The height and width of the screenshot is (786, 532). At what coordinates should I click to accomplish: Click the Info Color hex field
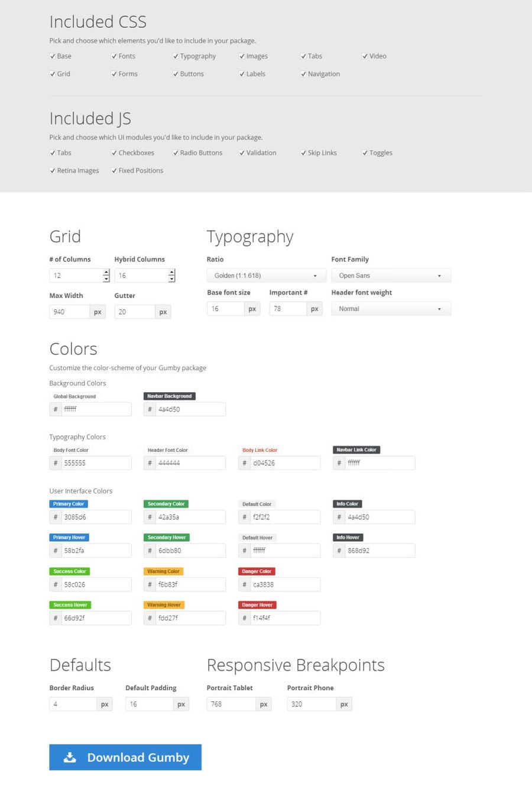[x=379, y=517]
